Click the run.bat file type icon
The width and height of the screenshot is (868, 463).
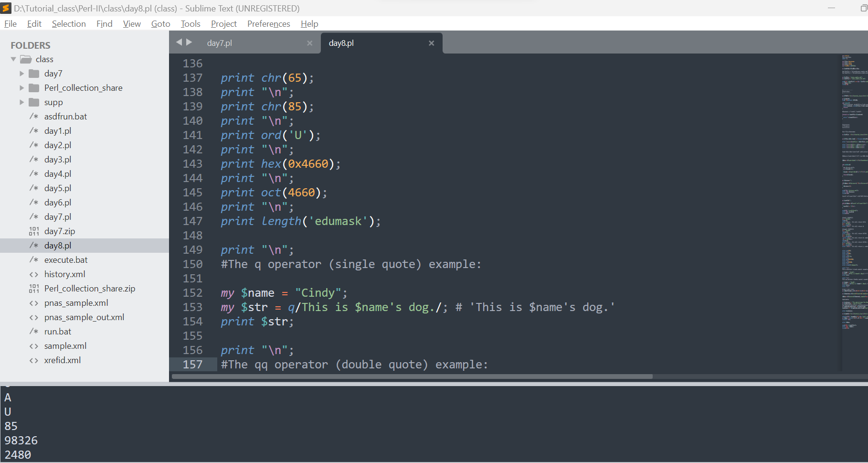coord(34,332)
